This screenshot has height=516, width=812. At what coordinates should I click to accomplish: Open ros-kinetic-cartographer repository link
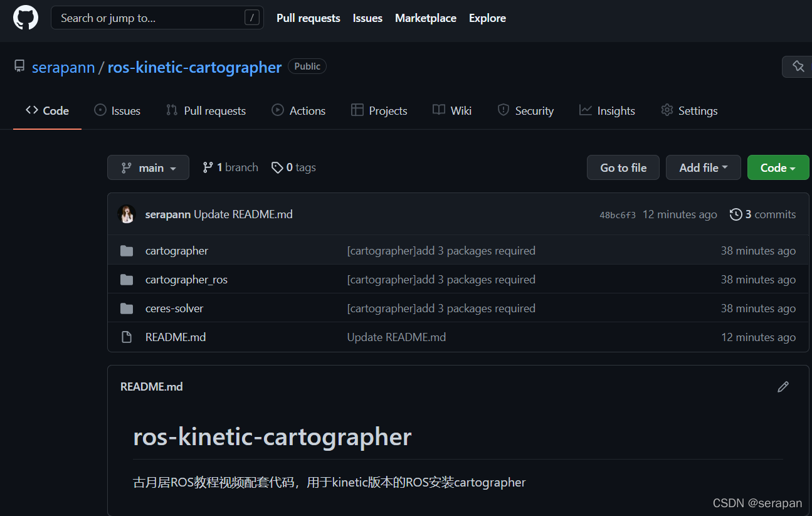(194, 67)
